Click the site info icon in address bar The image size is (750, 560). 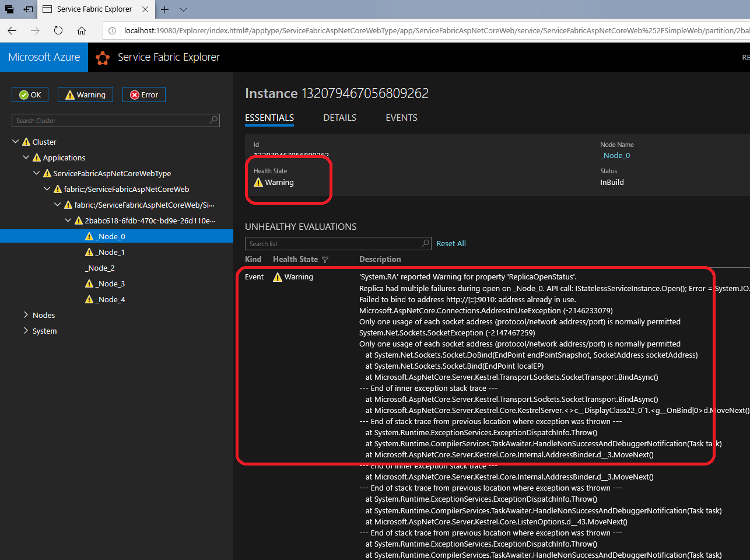click(112, 30)
